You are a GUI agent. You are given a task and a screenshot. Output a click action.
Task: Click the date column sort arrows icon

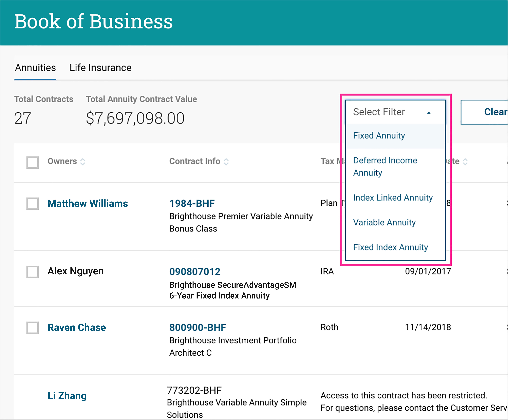pos(465,162)
